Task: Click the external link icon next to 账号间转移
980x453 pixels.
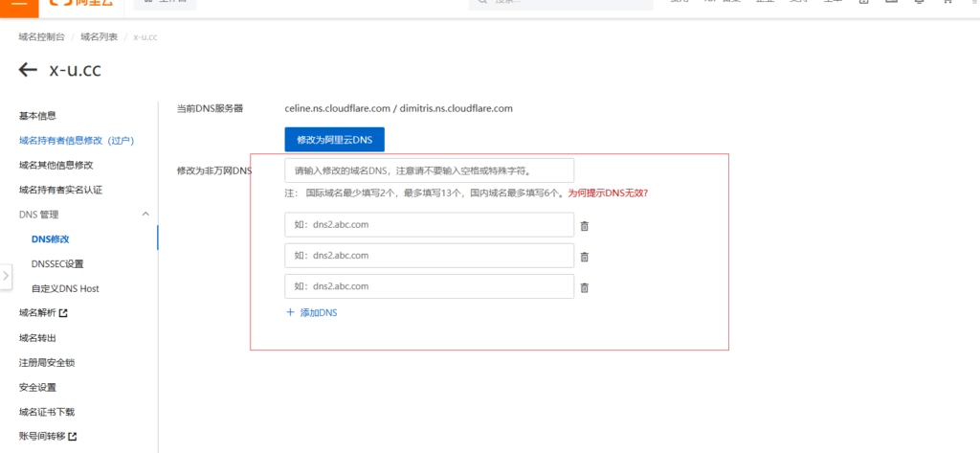Action: coord(73,436)
